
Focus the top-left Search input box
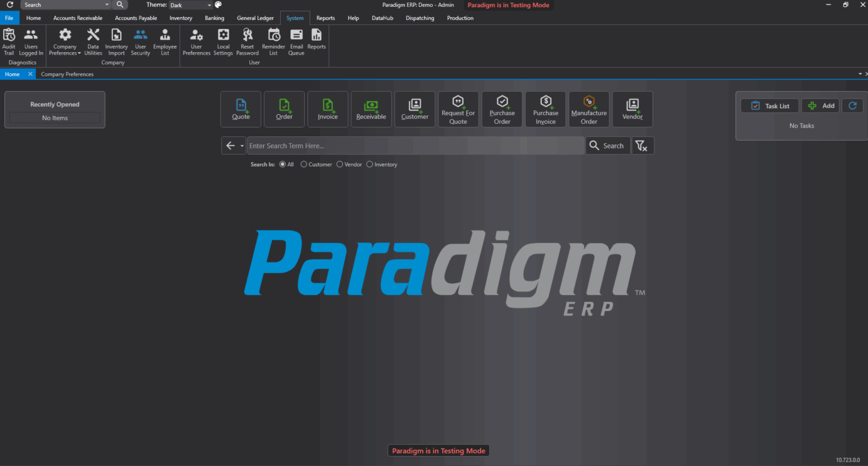[62, 5]
